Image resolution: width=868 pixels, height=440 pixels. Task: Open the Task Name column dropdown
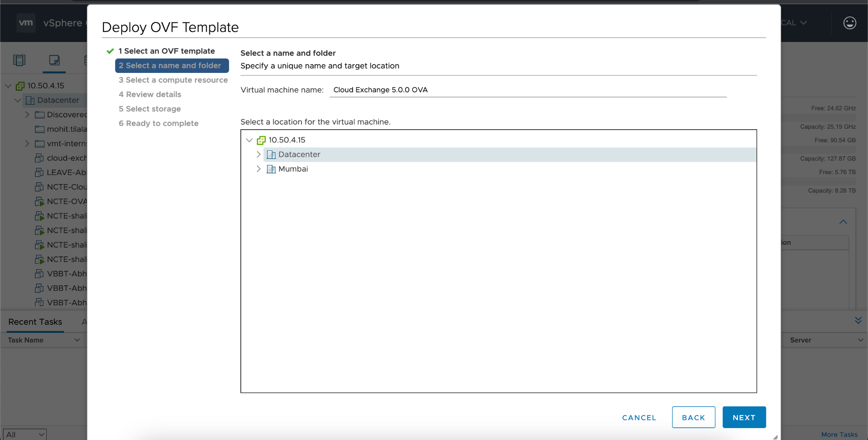(77, 340)
